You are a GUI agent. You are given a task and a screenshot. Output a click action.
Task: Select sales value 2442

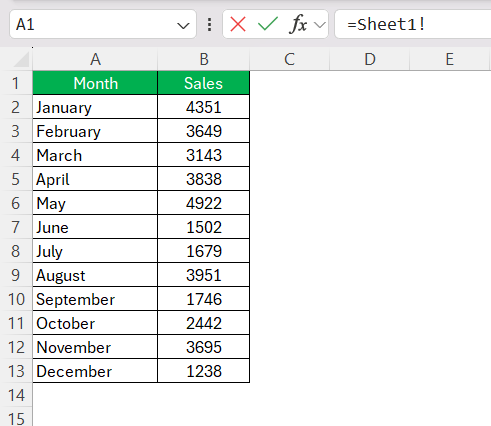tap(204, 323)
